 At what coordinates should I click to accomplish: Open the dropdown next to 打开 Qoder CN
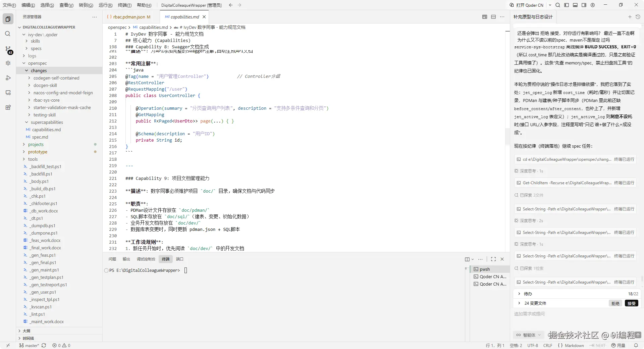click(x=550, y=5)
